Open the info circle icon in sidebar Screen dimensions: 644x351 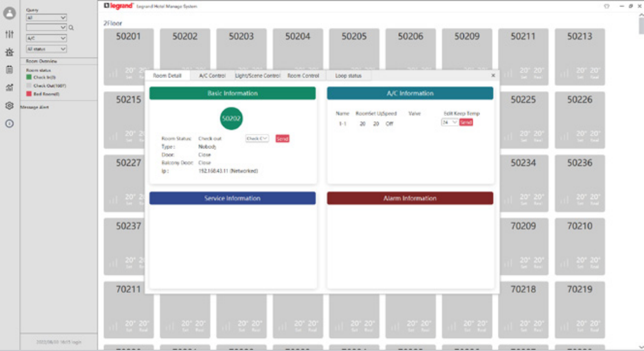[x=10, y=123]
